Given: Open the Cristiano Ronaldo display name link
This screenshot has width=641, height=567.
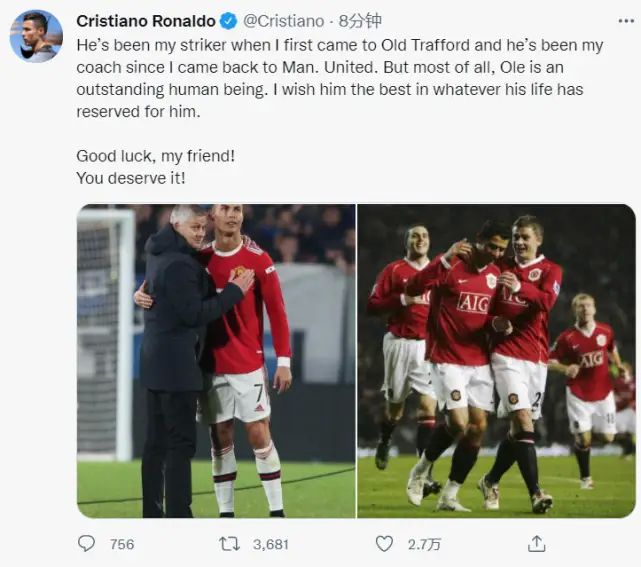Looking at the screenshot, I should pyautogui.click(x=146, y=21).
